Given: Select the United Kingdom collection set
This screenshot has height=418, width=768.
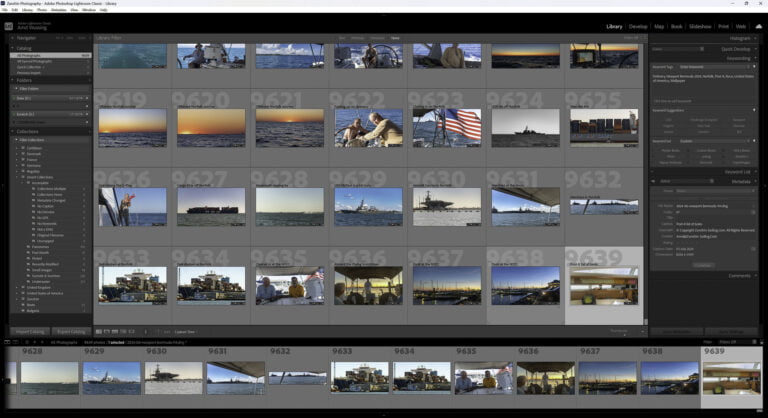Looking at the screenshot, I should (39, 288).
